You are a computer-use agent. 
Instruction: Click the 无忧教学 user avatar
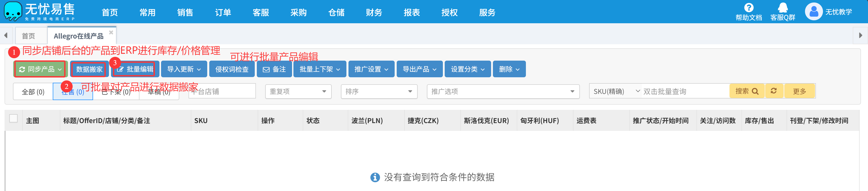[x=814, y=11]
